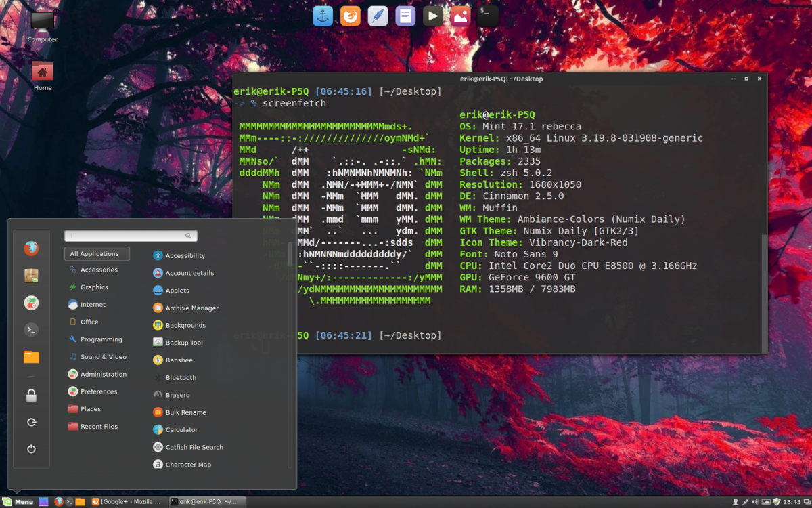
Task: Click the file manager launcher on bottom panel
Action: [81, 502]
